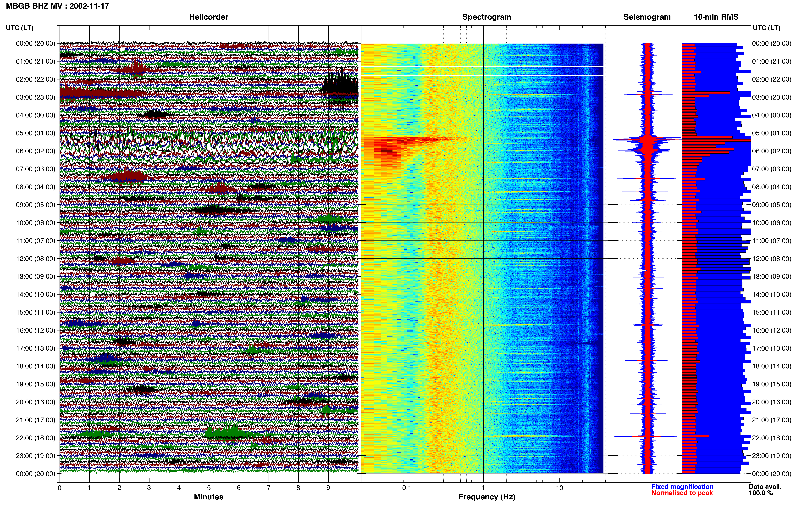Click the '0.1' frequency tick label

tap(407, 487)
